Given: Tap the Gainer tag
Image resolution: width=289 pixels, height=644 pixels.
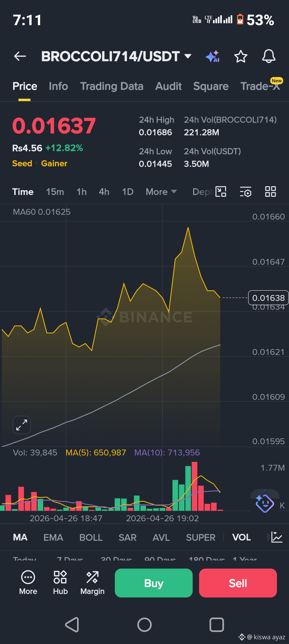Looking at the screenshot, I should click(54, 163).
